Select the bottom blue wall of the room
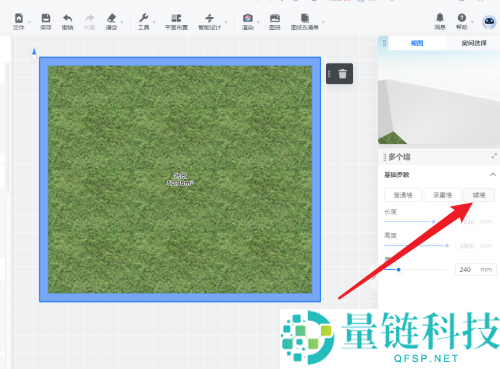This screenshot has width=500, height=369. pyautogui.click(x=180, y=298)
